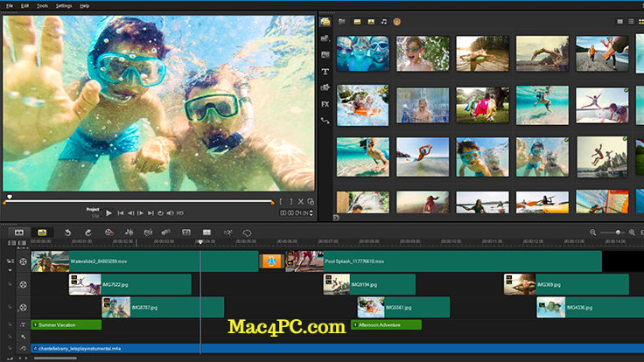Open the Subtitle Editor

[186, 233]
